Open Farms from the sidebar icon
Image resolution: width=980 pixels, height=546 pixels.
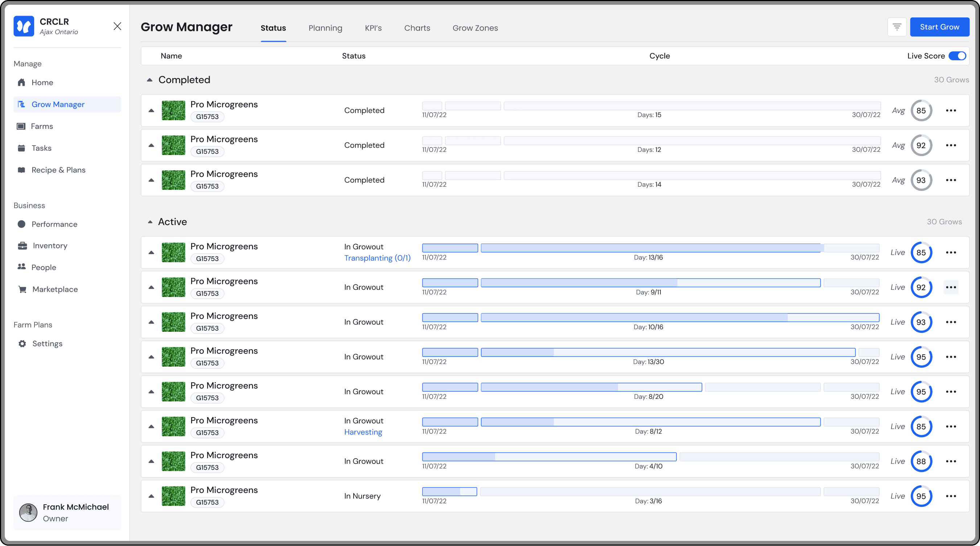tap(21, 126)
